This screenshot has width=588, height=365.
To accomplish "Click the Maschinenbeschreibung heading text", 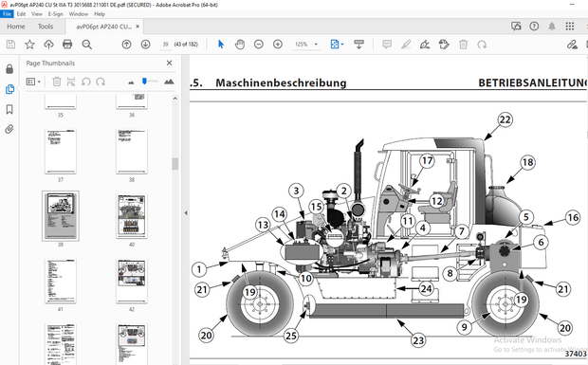I will (x=281, y=82).
